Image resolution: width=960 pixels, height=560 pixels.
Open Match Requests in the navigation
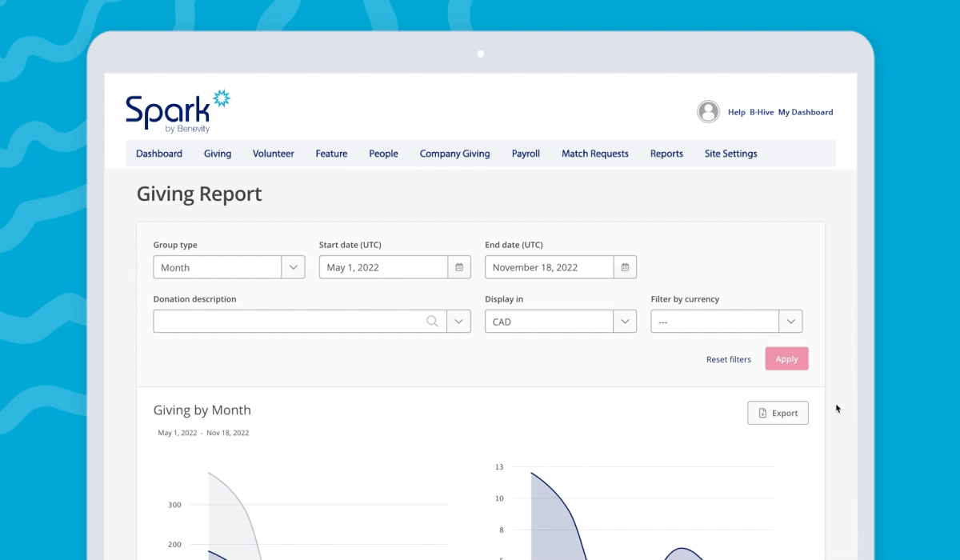click(595, 154)
